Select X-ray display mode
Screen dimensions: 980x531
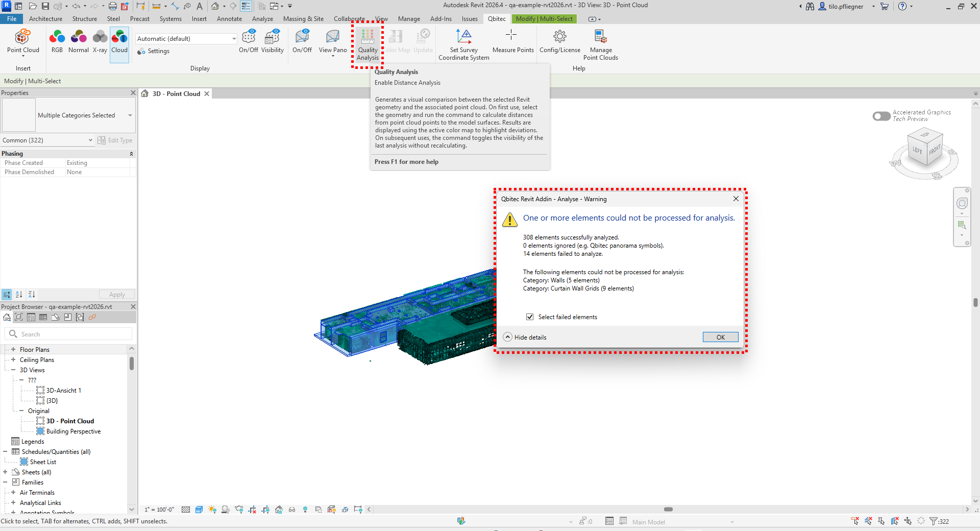click(100, 41)
